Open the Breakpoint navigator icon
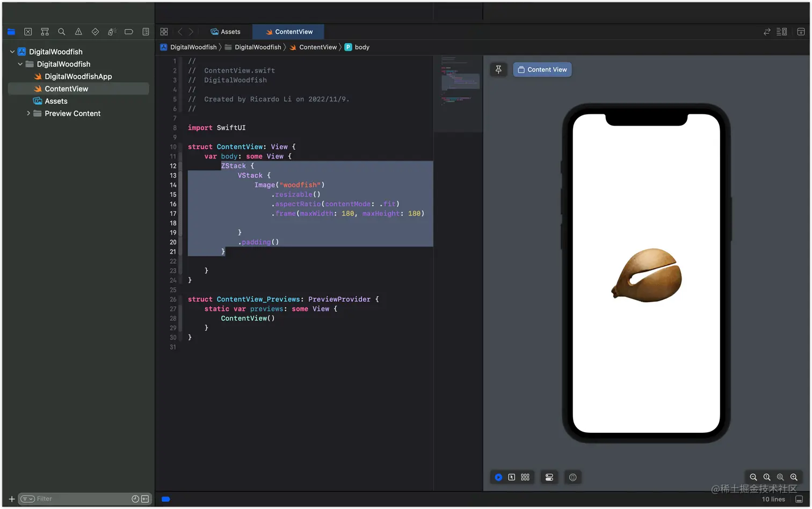This screenshot has width=812, height=509. coord(129,32)
